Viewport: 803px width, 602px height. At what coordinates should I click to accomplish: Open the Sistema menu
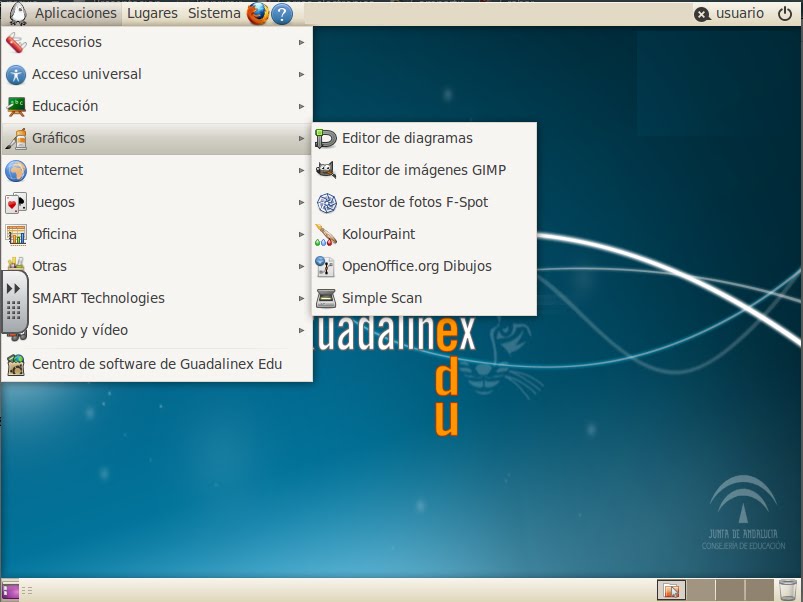(x=214, y=13)
